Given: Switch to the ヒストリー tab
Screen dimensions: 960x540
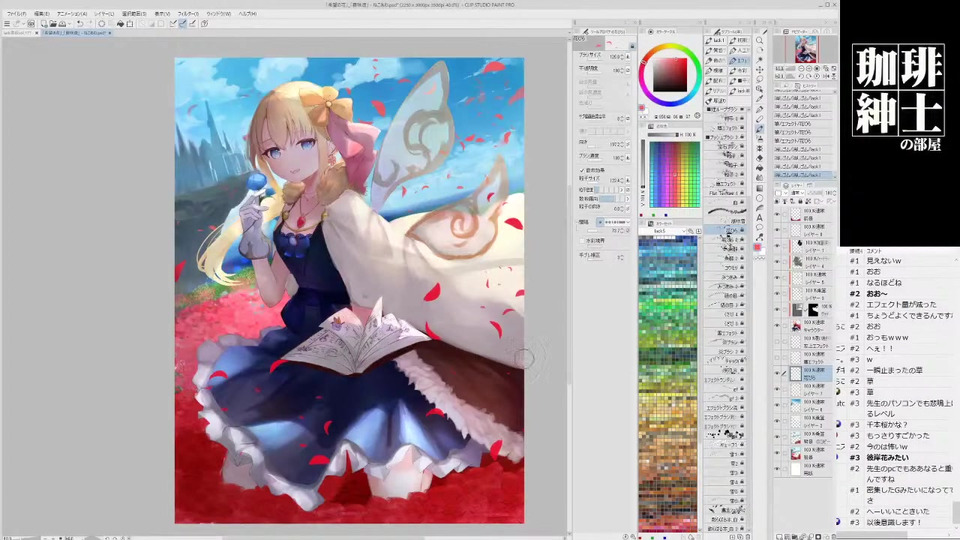Looking at the screenshot, I should [x=808, y=86].
